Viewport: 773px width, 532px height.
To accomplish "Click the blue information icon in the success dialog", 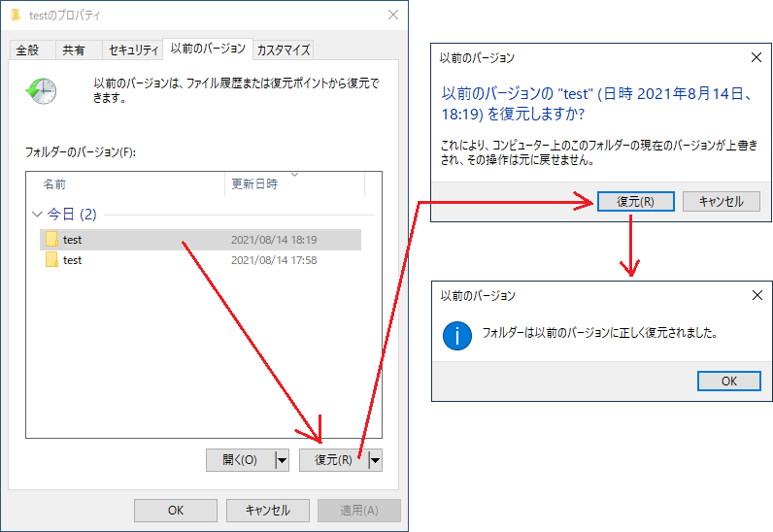I will [x=457, y=336].
